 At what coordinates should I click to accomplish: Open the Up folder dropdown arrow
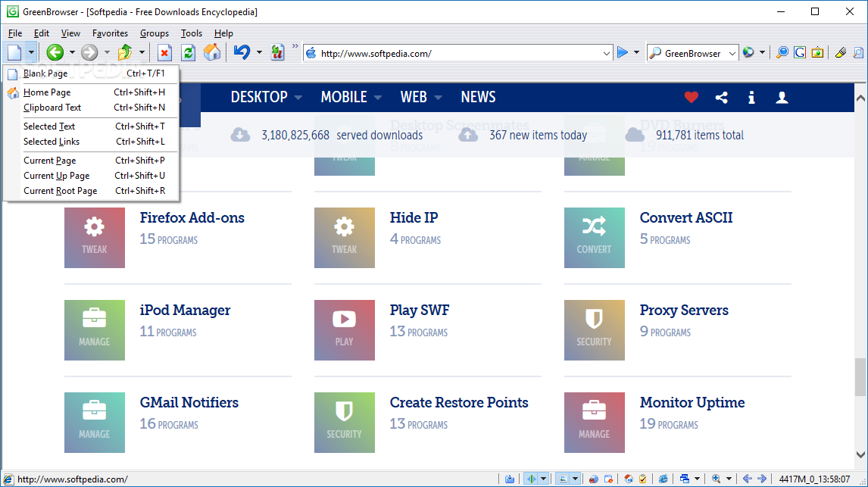click(142, 53)
